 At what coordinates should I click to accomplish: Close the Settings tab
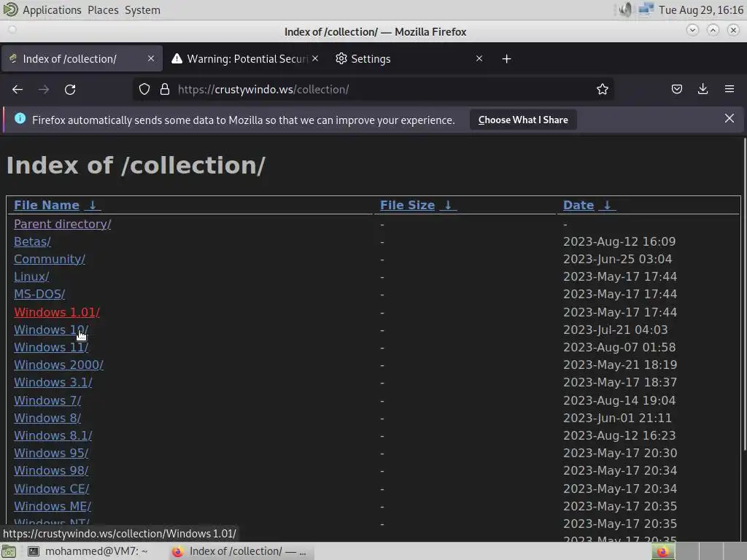[x=479, y=58]
